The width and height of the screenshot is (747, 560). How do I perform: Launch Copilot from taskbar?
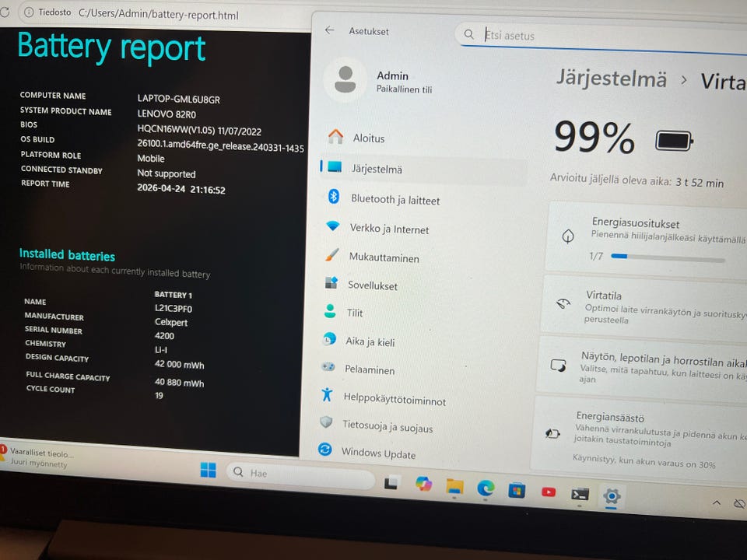pyautogui.click(x=423, y=484)
